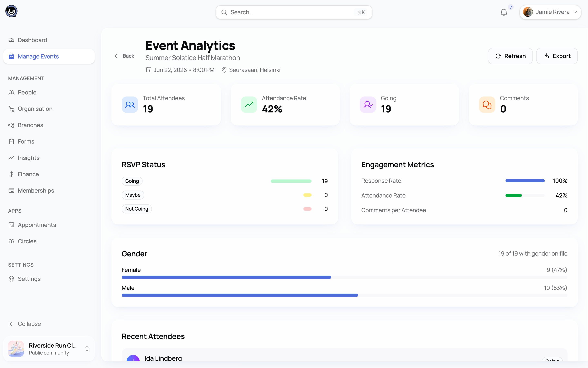Click Jamie Rivera's avatar picture
Image resolution: width=588 pixels, height=368 pixels.
(x=528, y=12)
